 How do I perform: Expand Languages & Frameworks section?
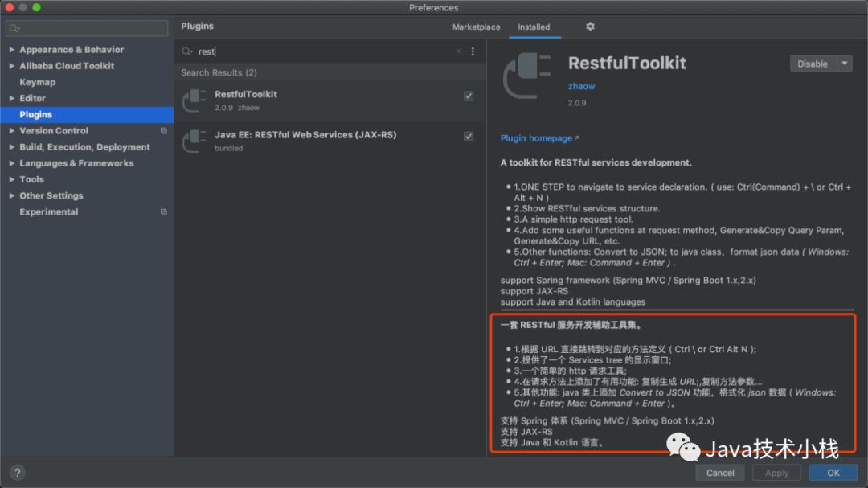11,163
